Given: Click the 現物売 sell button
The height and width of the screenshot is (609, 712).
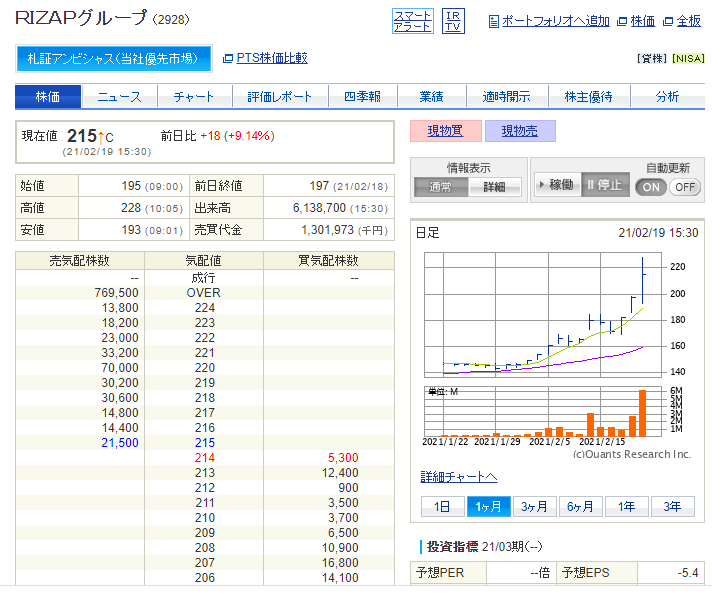Looking at the screenshot, I should tap(520, 131).
